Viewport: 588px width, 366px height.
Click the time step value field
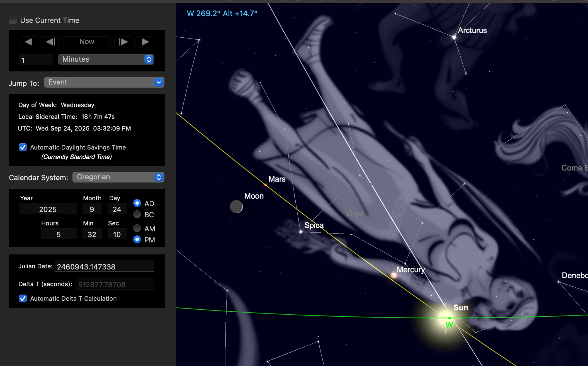click(x=36, y=60)
